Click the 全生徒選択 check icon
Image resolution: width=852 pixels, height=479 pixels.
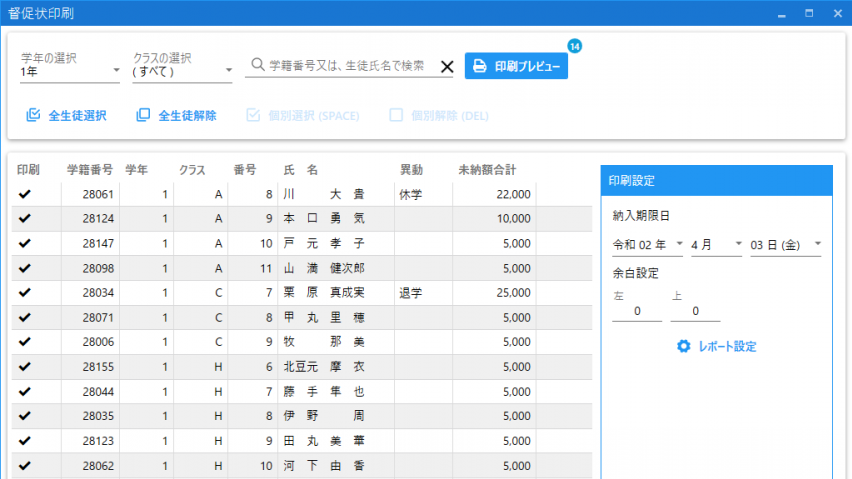[x=33, y=115]
